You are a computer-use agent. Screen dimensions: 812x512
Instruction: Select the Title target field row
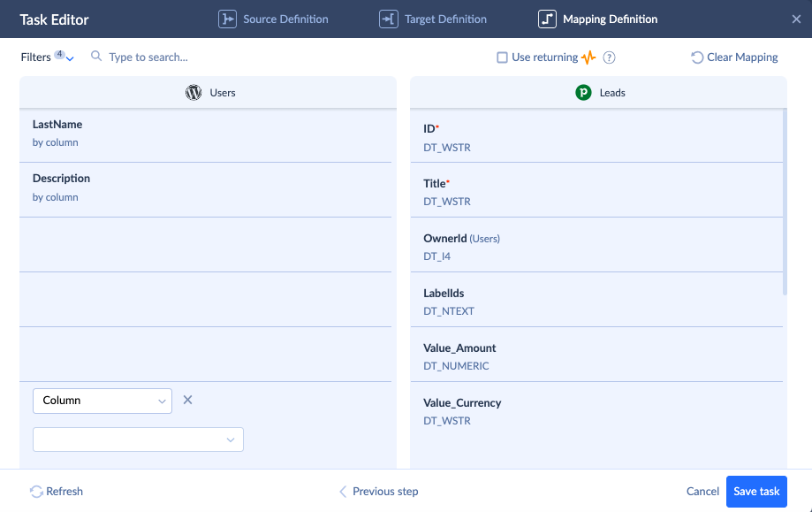click(596, 190)
